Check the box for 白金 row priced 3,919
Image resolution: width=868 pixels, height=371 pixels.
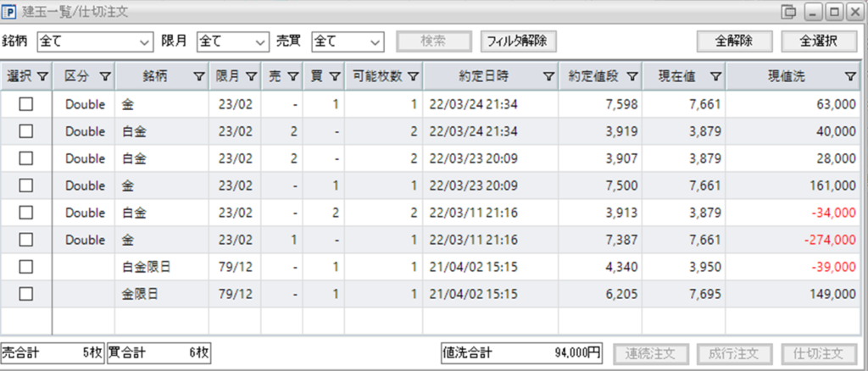[x=26, y=131]
